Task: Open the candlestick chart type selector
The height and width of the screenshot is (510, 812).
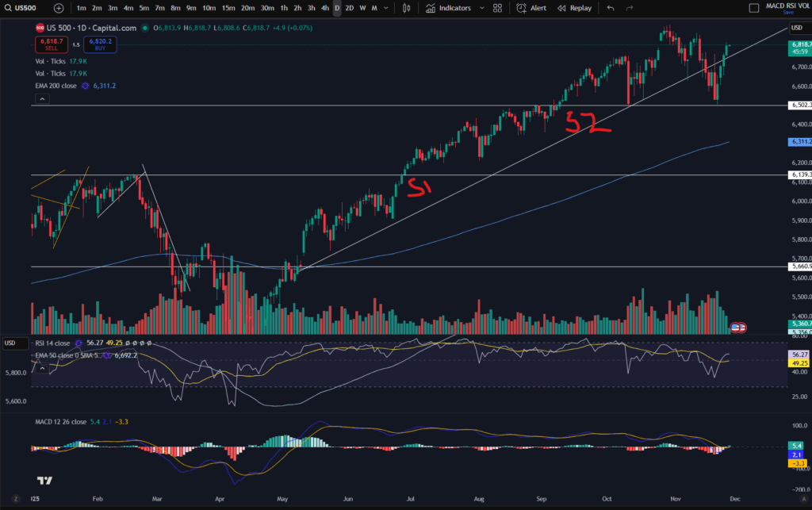Action: 407,8
